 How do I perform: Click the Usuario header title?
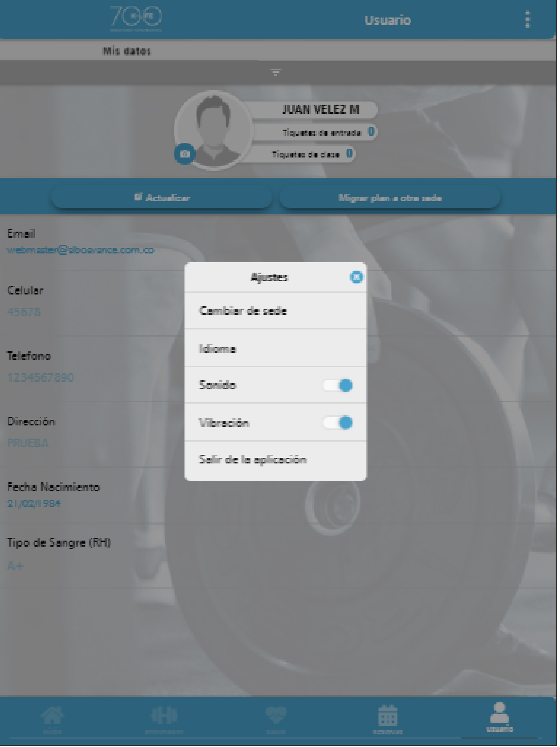click(x=387, y=20)
